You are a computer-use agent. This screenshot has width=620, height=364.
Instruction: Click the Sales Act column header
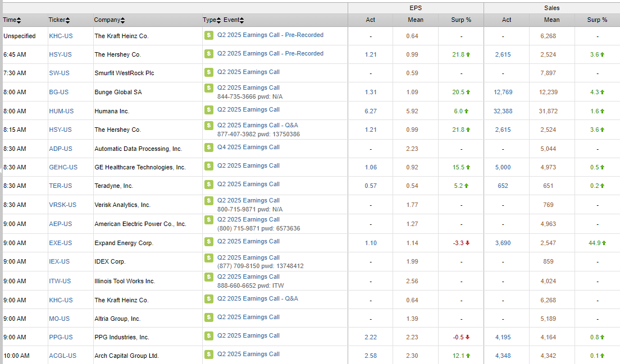[507, 20]
